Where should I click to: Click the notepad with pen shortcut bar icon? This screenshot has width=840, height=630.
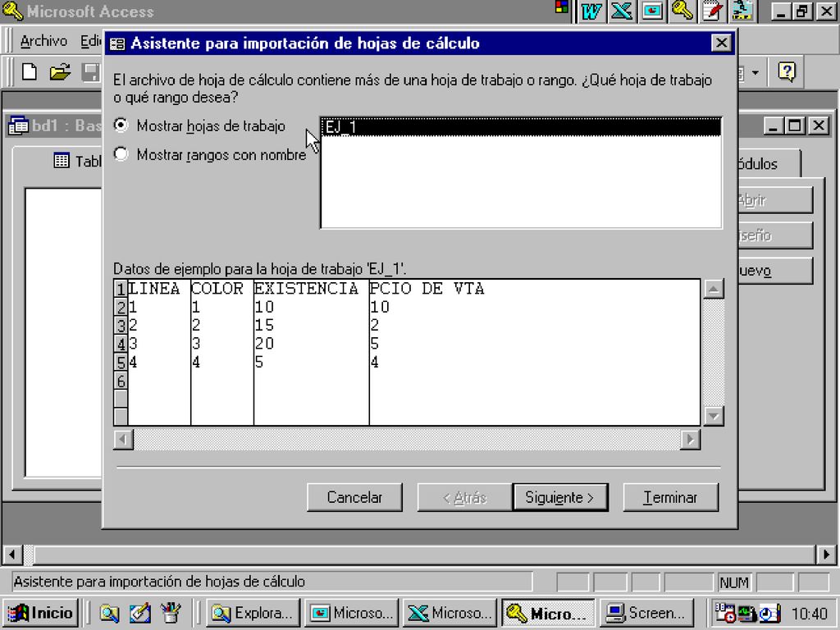(713, 11)
